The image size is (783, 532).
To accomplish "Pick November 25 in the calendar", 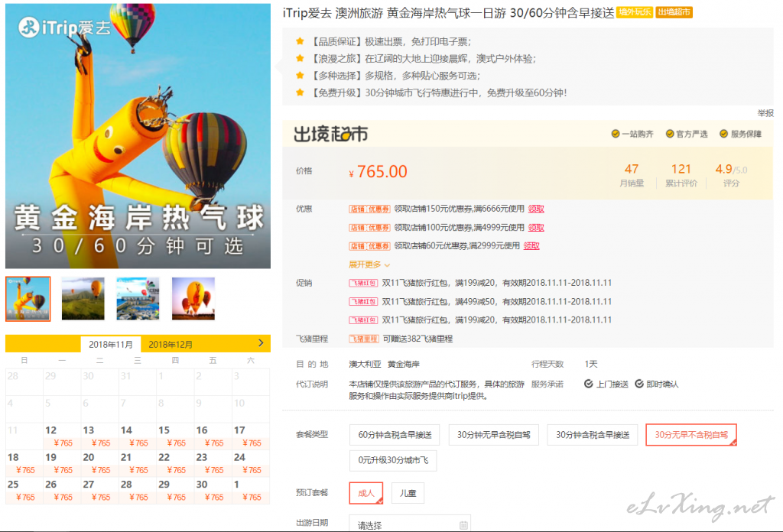I will [x=24, y=490].
